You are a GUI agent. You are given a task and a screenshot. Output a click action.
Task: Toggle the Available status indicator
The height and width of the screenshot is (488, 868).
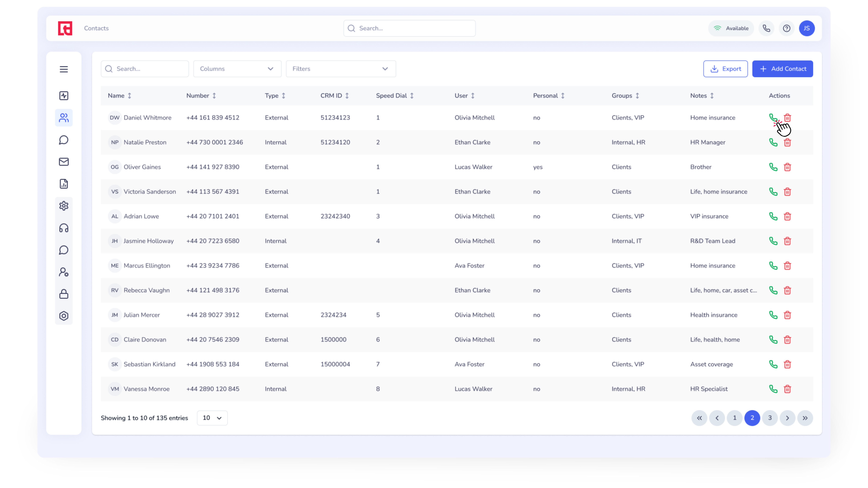[x=731, y=28]
